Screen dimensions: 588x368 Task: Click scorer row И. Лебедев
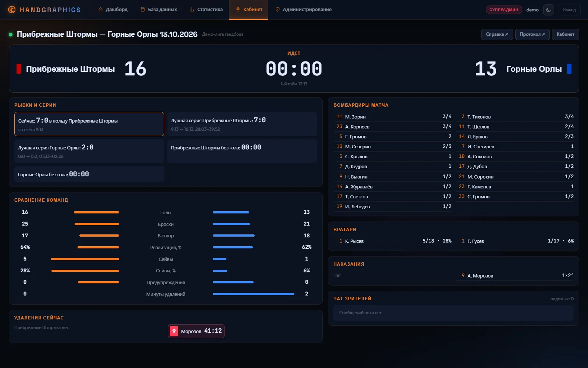tap(392, 206)
